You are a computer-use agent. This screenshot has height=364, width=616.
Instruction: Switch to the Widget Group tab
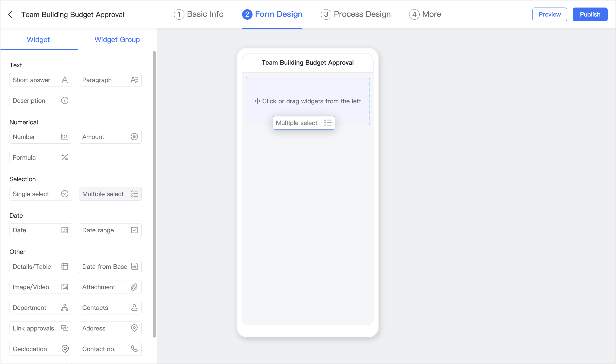point(117,40)
